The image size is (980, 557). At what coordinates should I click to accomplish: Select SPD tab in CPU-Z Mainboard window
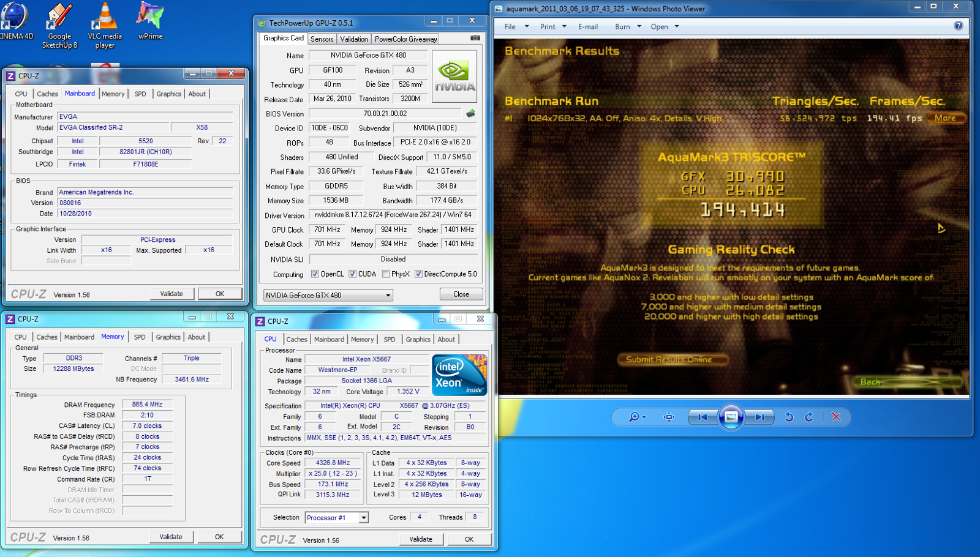(x=140, y=94)
